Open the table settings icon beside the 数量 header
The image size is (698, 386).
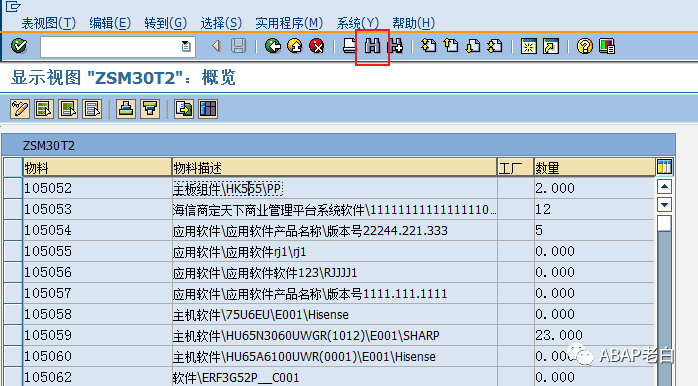[x=664, y=167]
